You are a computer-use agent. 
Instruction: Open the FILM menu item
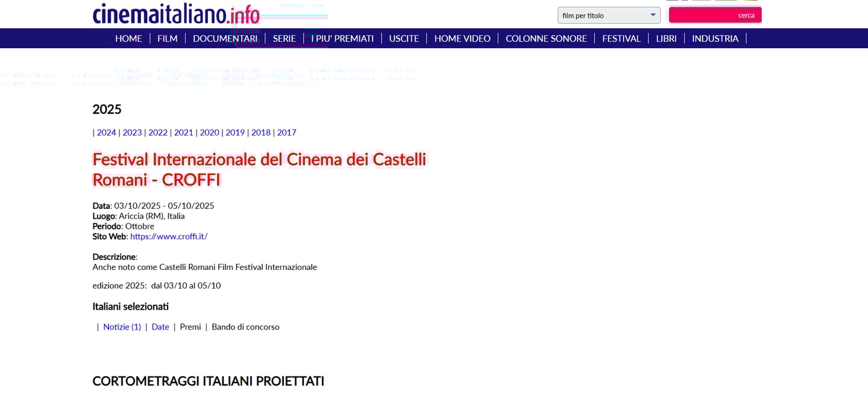168,39
